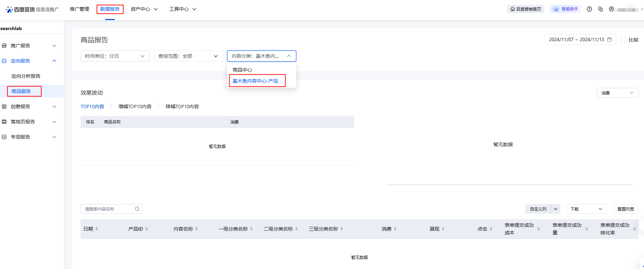Sort by 点击 column arrows
This screenshot has height=269, width=644.
pos(491,229)
